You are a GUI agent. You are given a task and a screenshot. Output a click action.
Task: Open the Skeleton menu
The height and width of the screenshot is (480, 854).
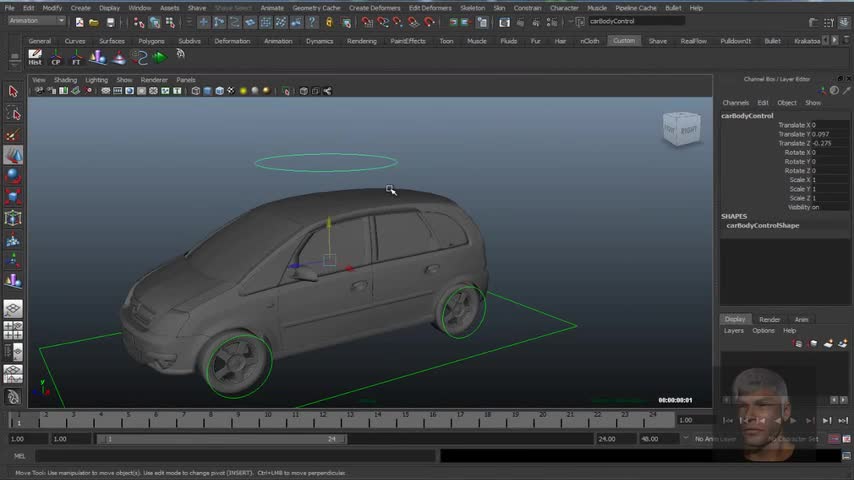tap(472, 8)
